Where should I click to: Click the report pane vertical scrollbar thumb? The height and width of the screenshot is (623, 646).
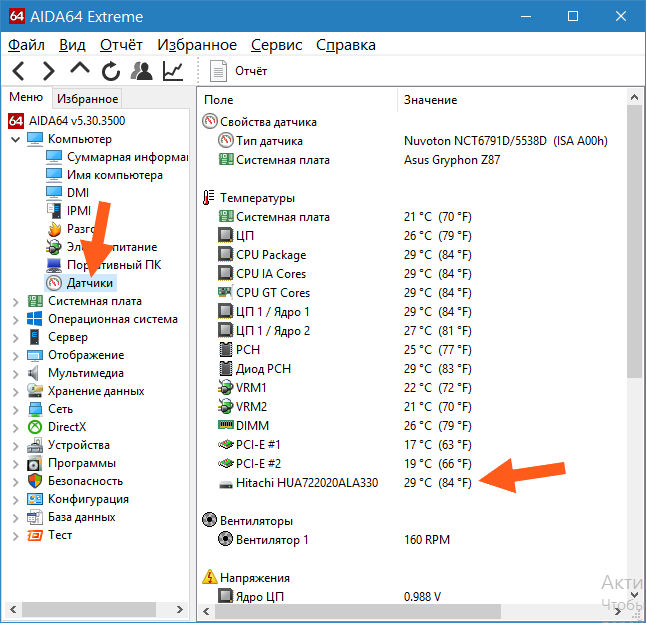634,241
